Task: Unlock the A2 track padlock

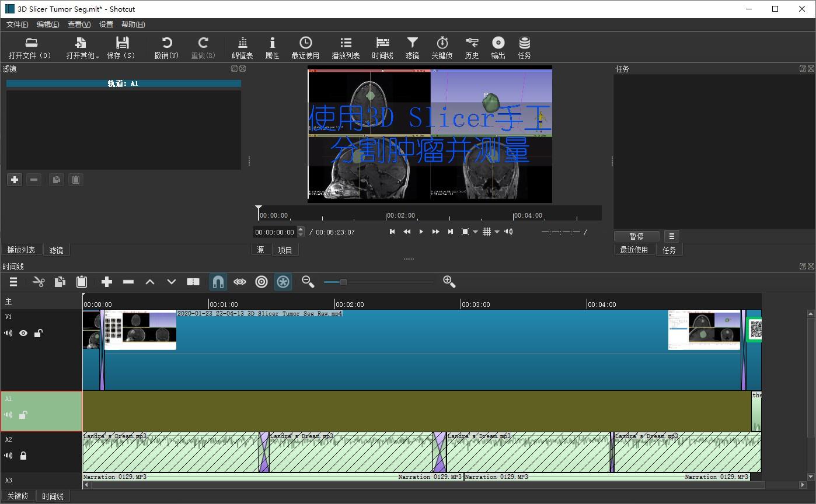Action: [x=23, y=456]
